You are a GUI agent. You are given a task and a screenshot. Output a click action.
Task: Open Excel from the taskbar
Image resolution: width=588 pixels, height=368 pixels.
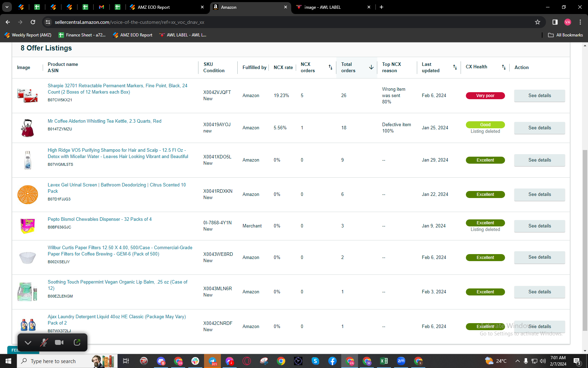384,361
